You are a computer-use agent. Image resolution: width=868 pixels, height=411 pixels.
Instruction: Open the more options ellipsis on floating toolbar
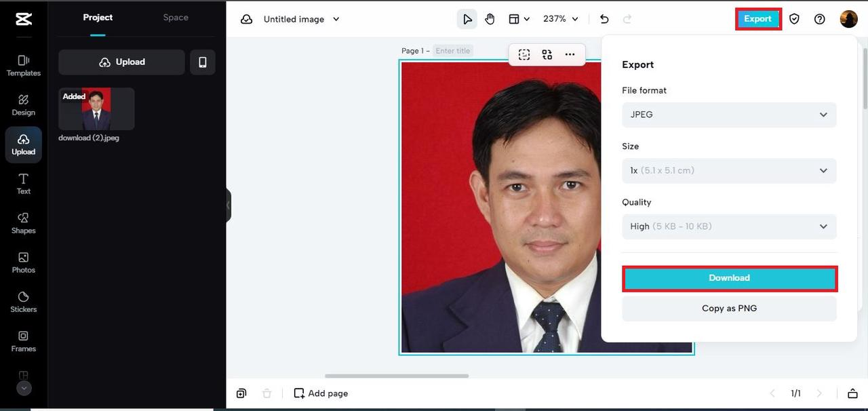[x=570, y=55]
